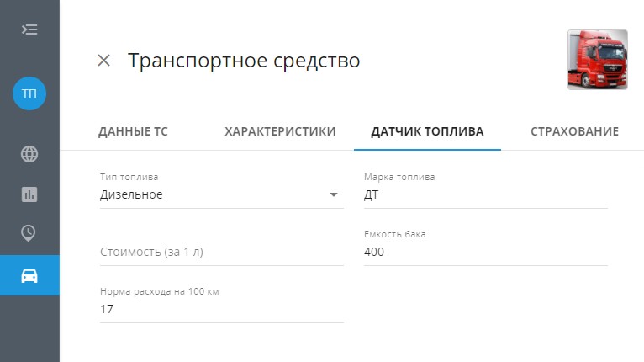
Task: Click the Тип топлива field label
Action: click(129, 177)
